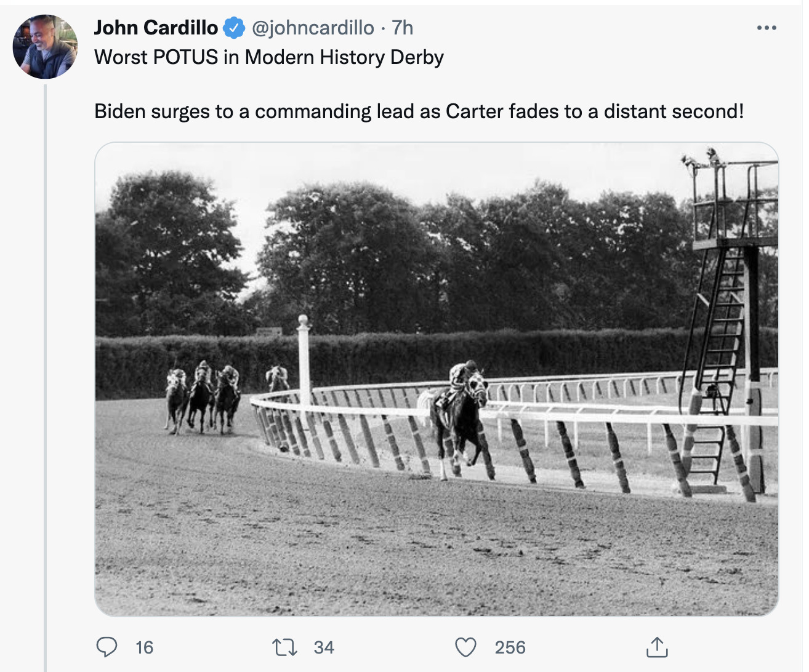Open the reply speech bubble icon
This screenshot has width=809, height=672.
[x=107, y=647]
